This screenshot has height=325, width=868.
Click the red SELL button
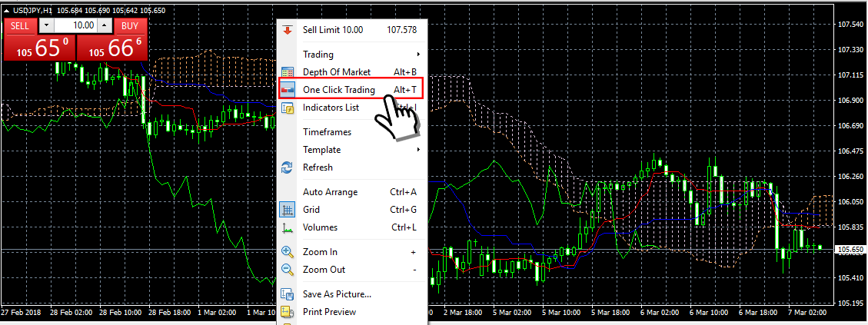pos(21,25)
